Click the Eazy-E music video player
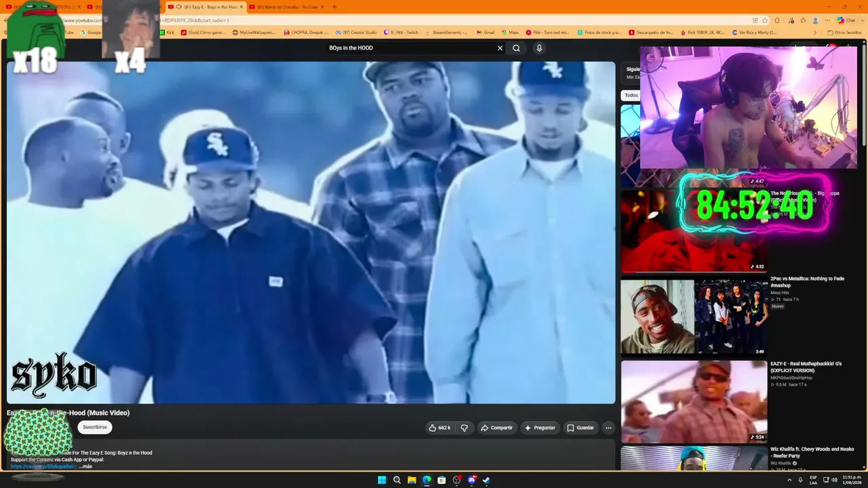This screenshot has height=488, width=868. point(311,232)
